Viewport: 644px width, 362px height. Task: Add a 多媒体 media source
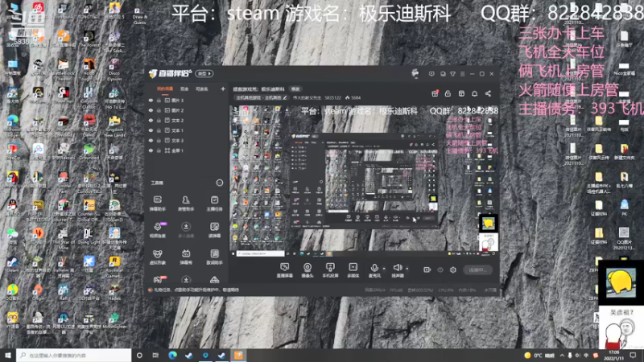(x=353, y=270)
